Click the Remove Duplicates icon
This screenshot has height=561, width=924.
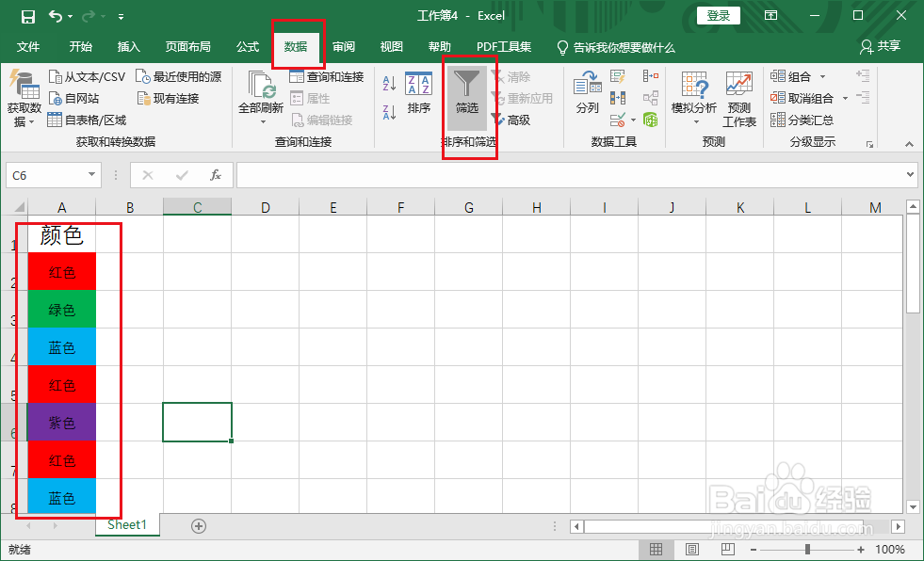coord(618,98)
